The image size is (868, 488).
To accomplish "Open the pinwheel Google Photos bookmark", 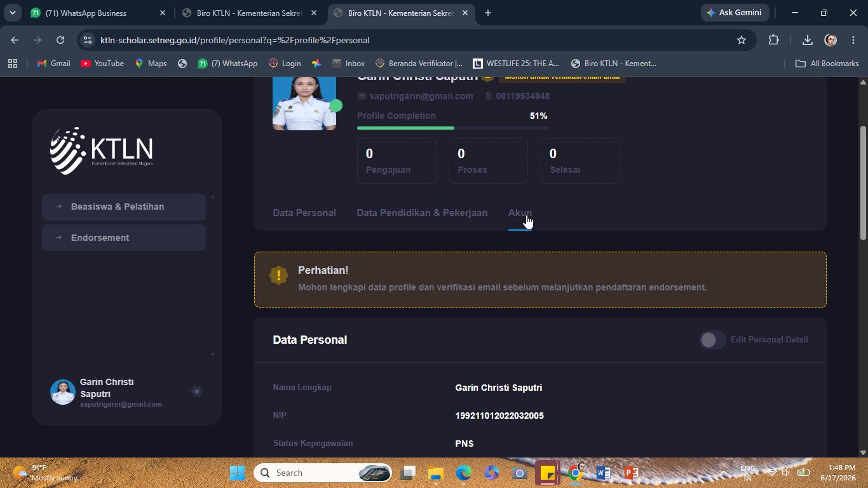I will 316,64.
